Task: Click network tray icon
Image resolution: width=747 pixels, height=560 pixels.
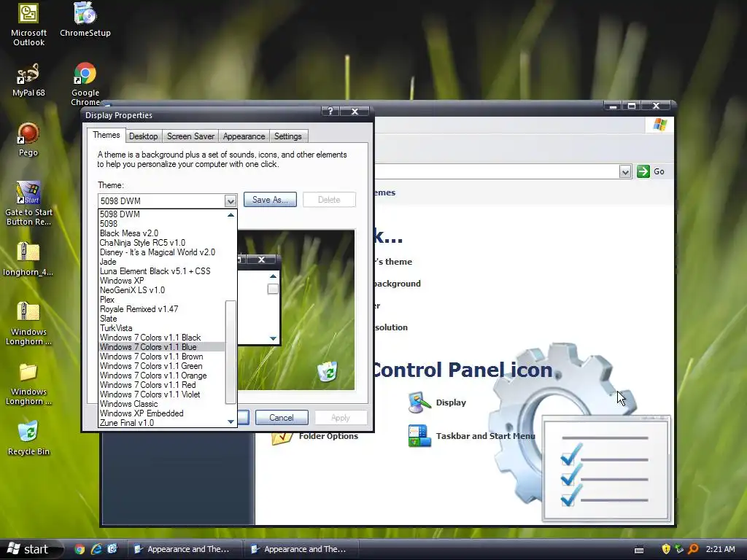Action: pos(679,549)
